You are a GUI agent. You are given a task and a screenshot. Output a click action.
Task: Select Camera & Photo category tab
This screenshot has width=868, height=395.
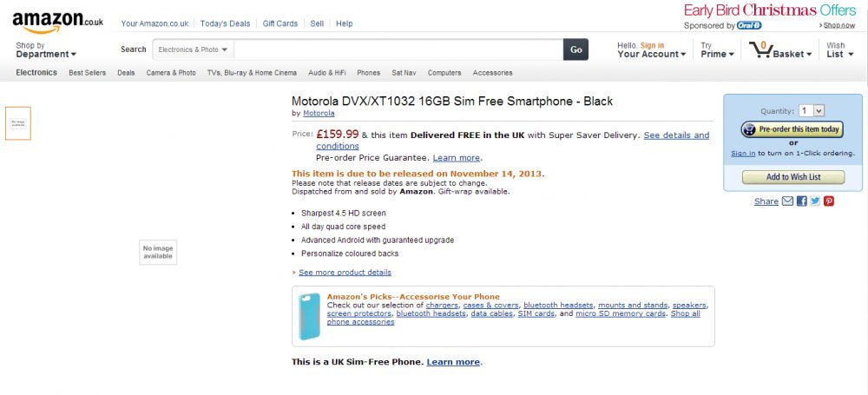[x=171, y=73]
